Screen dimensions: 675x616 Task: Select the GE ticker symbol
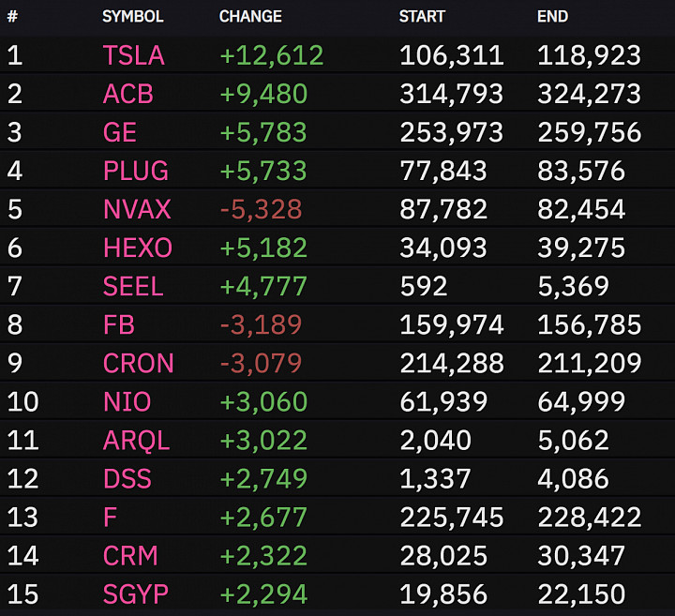pyautogui.click(x=120, y=132)
